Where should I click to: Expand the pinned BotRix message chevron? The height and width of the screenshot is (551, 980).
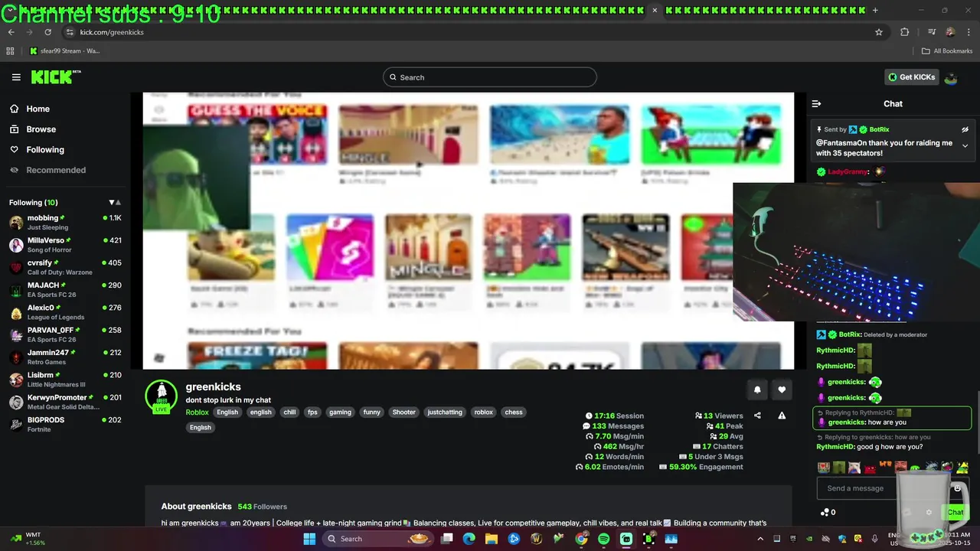coord(965,145)
